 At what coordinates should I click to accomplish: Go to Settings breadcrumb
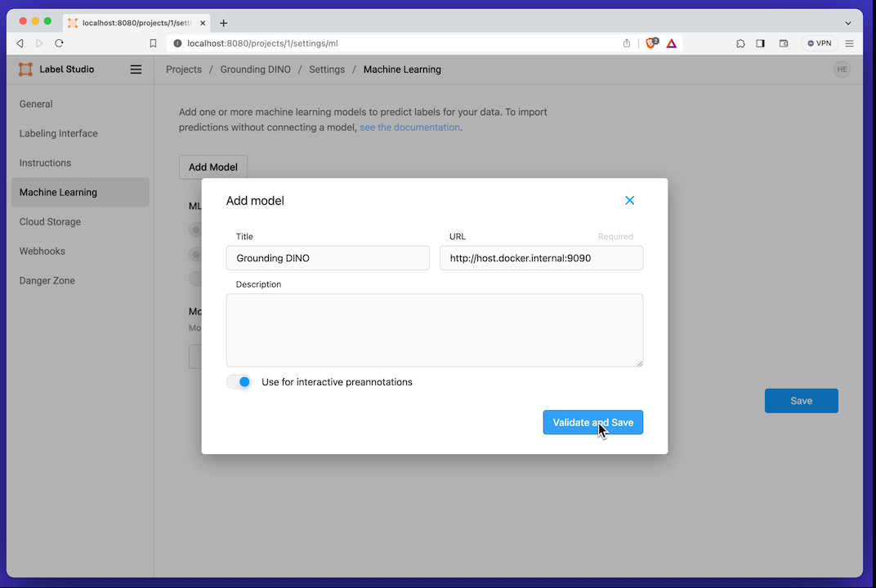click(327, 69)
